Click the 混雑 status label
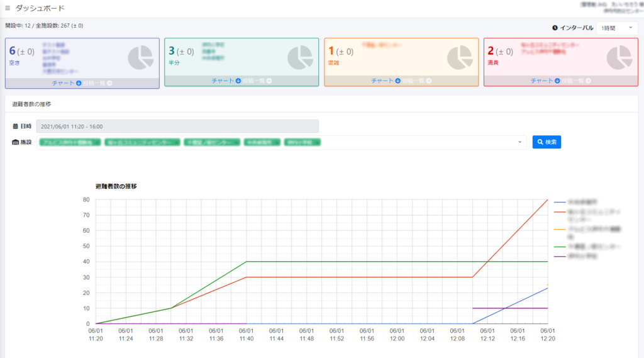The height and width of the screenshot is (358, 644). tap(333, 63)
